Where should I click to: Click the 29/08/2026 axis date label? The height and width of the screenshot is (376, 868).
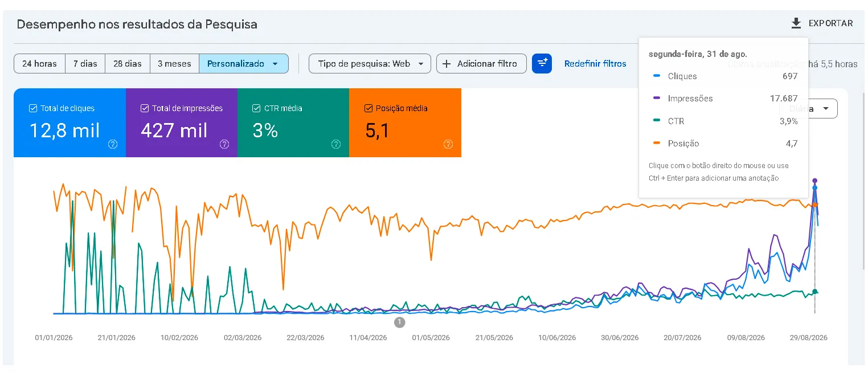click(x=808, y=338)
